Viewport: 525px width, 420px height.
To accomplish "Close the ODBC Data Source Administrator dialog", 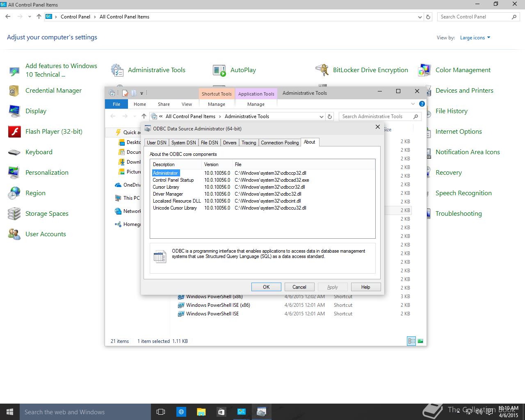I will point(378,127).
